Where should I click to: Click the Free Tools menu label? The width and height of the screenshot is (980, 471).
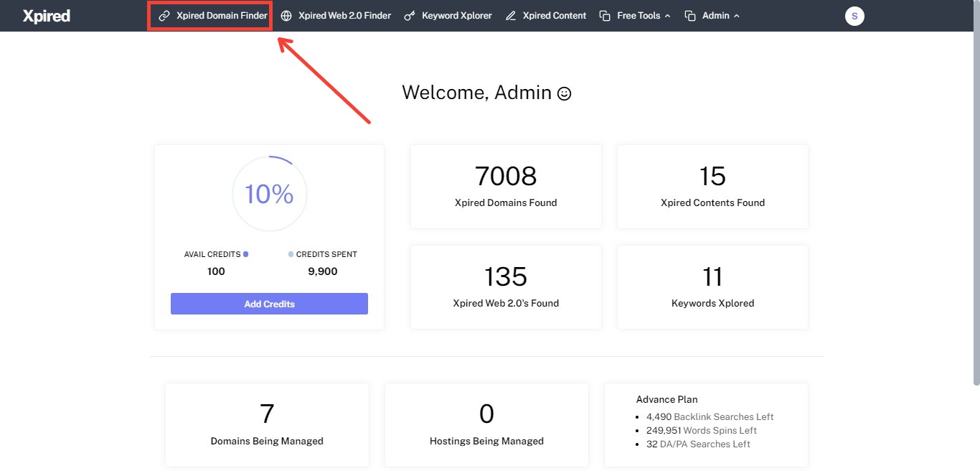coord(639,16)
